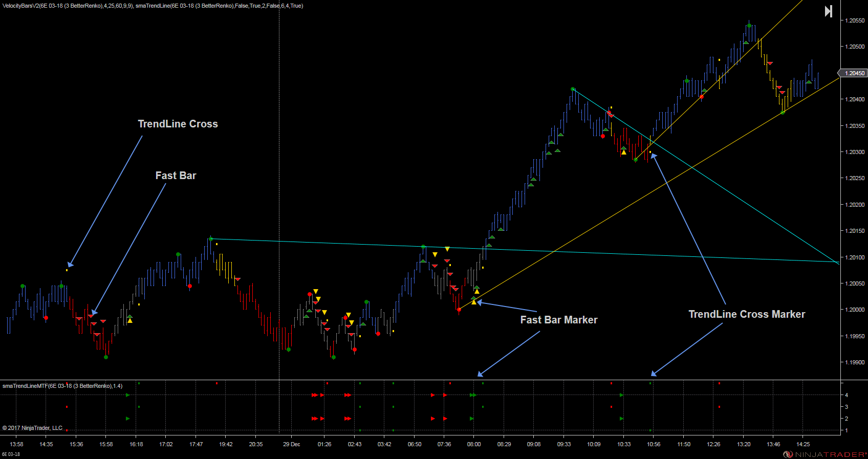Click the 29 Dec date label

[x=292, y=444]
